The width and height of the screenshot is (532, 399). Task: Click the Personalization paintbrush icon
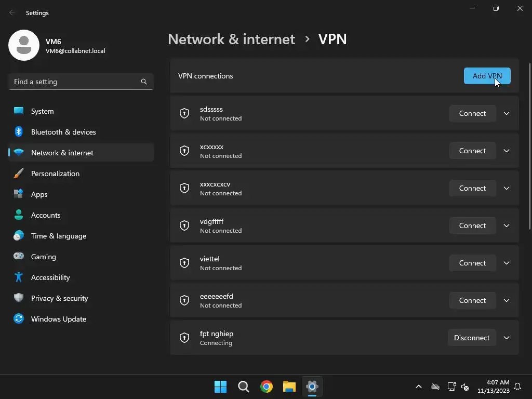19,174
